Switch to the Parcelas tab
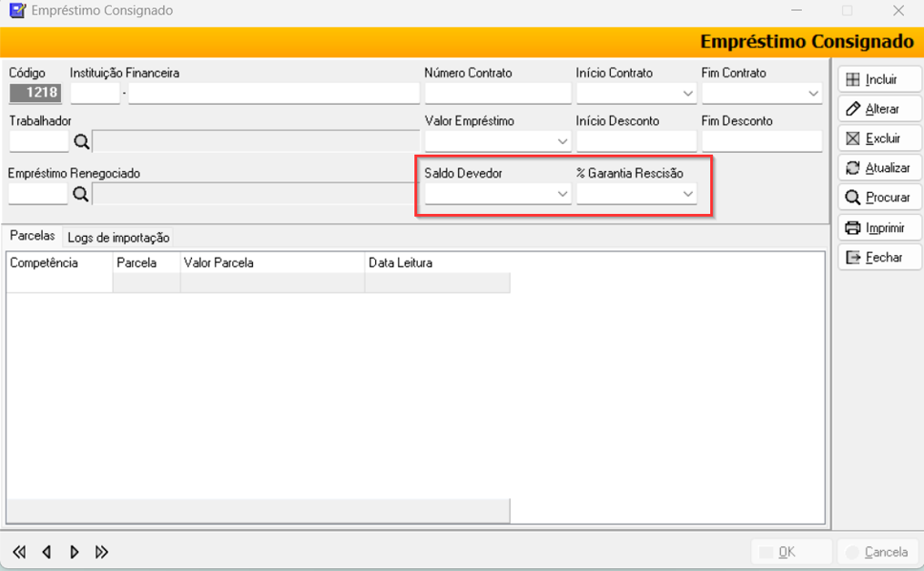 coord(33,236)
